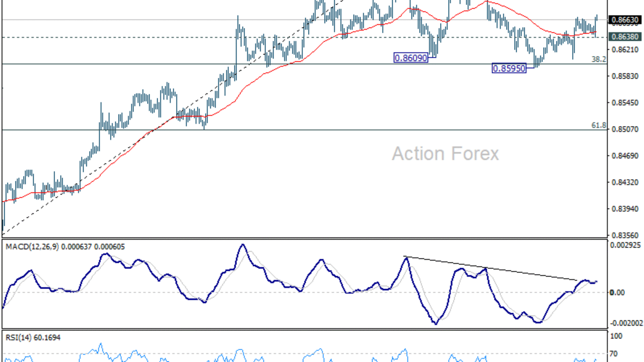Click the 0.86630 current price label
This screenshot has width=644, height=362.
tap(625, 20)
